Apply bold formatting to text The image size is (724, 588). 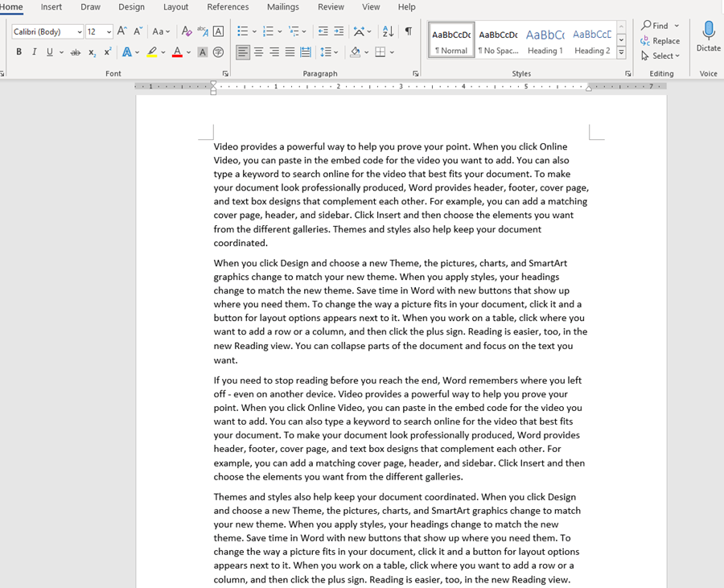(19, 51)
